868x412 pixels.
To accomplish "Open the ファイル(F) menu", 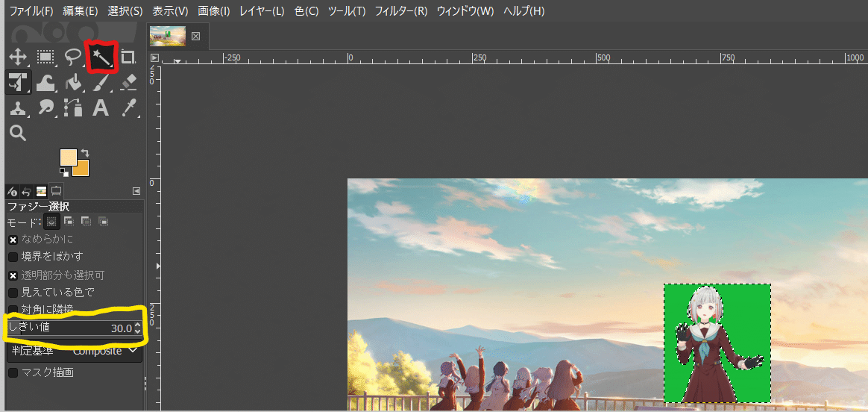I will 31,10.
